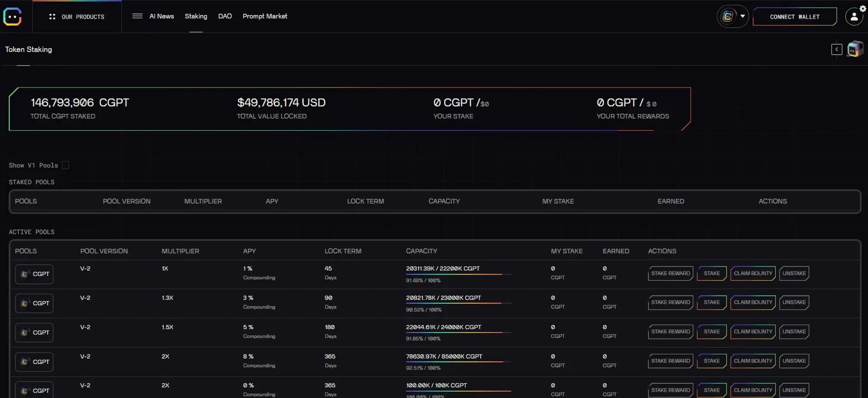Open the AI News menu item
868x398 pixels.
click(161, 16)
